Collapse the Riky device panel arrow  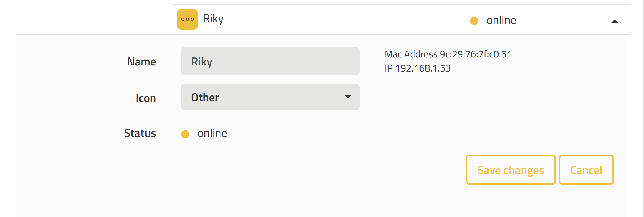(615, 21)
